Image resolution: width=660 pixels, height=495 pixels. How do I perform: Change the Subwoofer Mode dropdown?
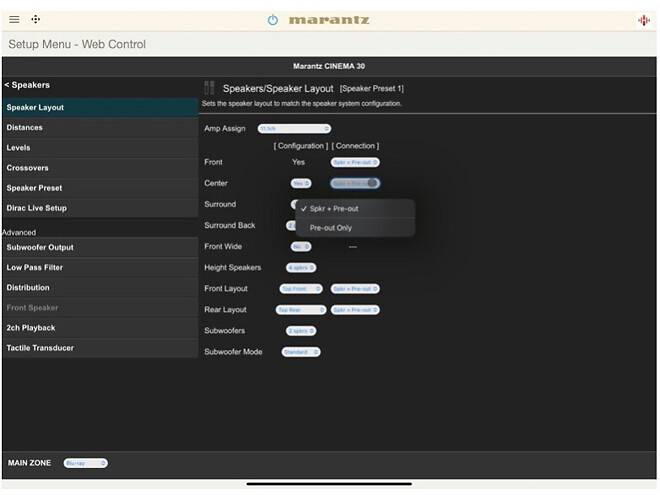(x=301, y=352)
